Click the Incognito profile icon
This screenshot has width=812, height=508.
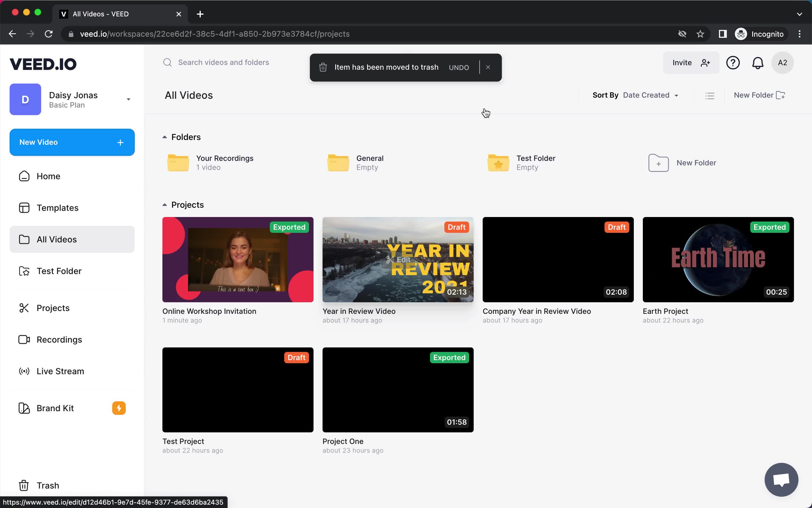pyautogui.click(x=741, y=34)
